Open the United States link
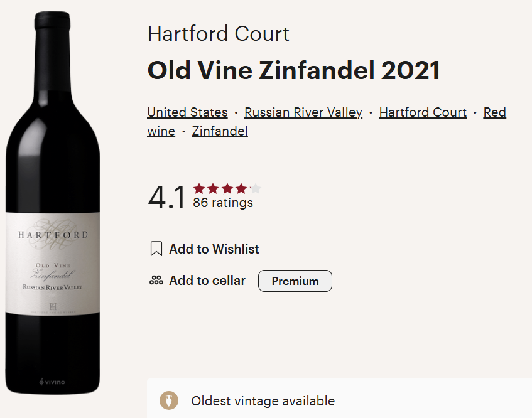Viewport: 532px width, 418px height. (x=187, y=112)
